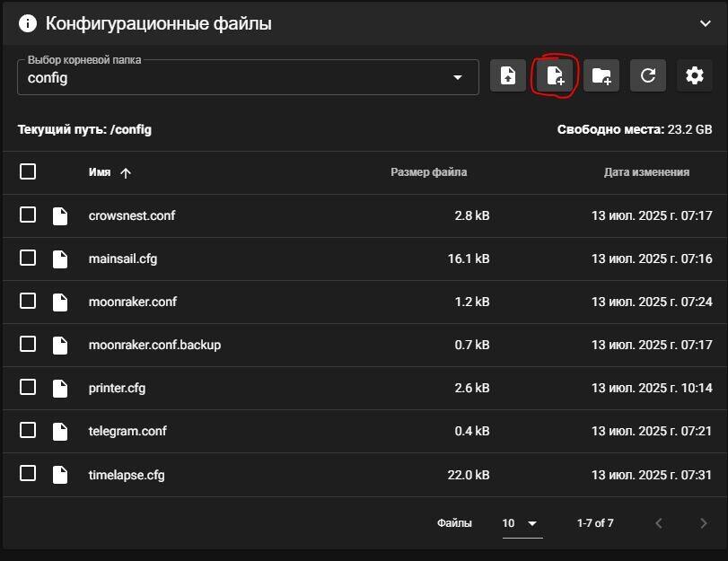Screen dimensions: 728x561
Task: Click the refresh icon to reload files
Action: click(x=647, y=75)
